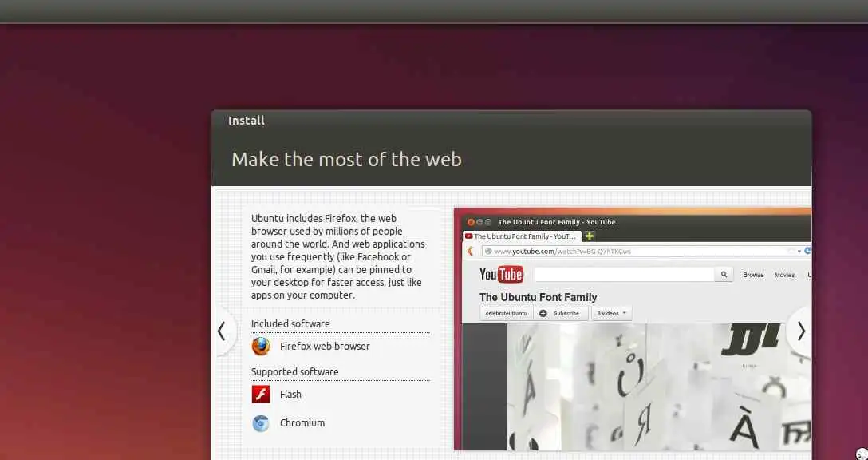The width and height of the screenshot is (868, 460).
Task: Go to the next slide with right arrow
Action: pyautogui.click(x=800, y=331)
